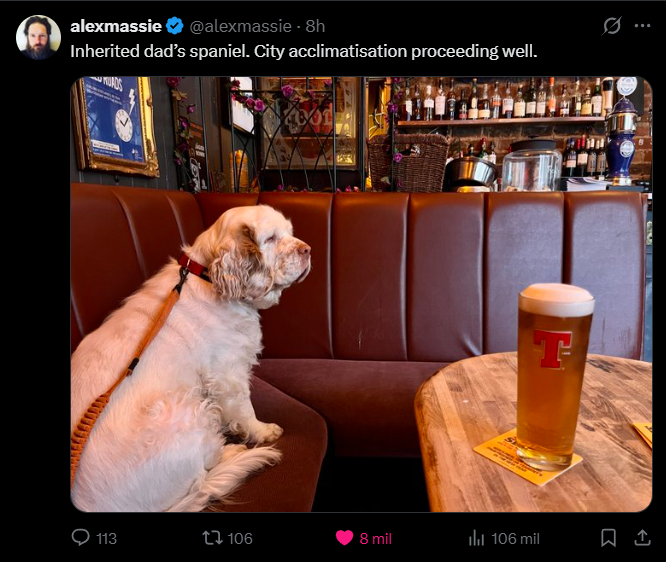The image size is (666, 562).
Task: Click the 113 replies count
Action: [x=106, y=539]
